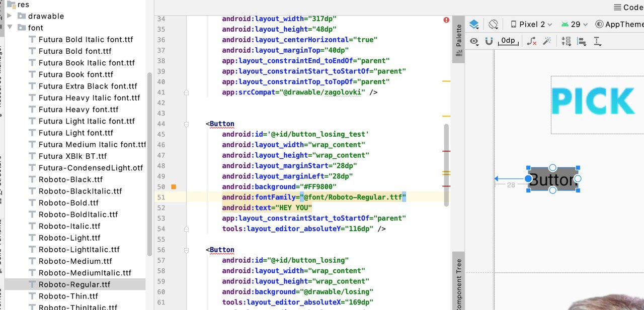This screenshot has height=310, width=644.
Task: Select Roboto-LightItalic.ttf file
Action: 79,249
